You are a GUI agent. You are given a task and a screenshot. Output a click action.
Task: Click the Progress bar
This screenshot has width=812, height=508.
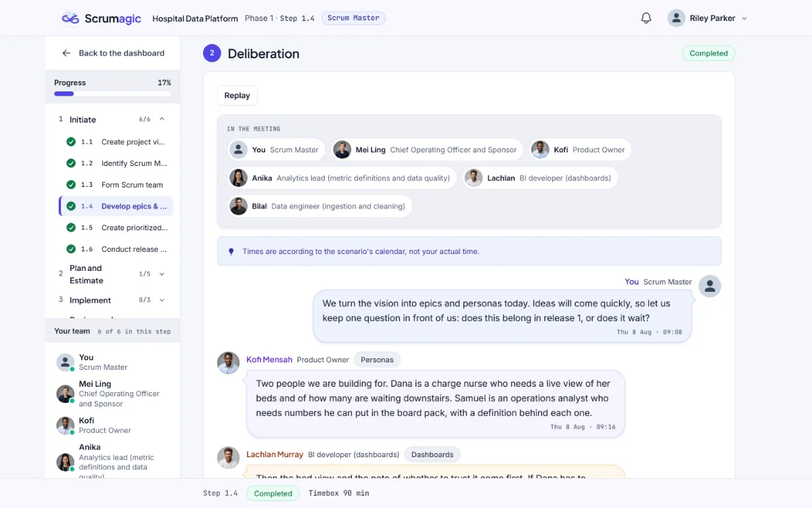(x=112, y=93)
